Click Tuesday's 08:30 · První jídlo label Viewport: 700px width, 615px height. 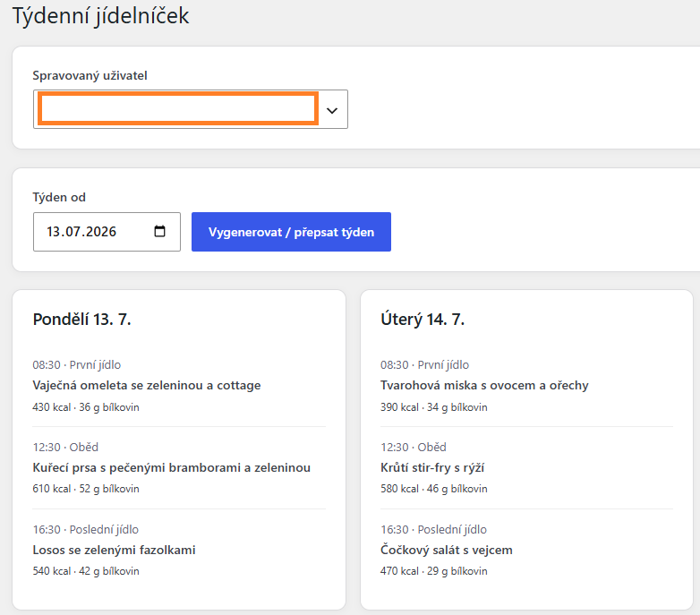click(424, 365)
